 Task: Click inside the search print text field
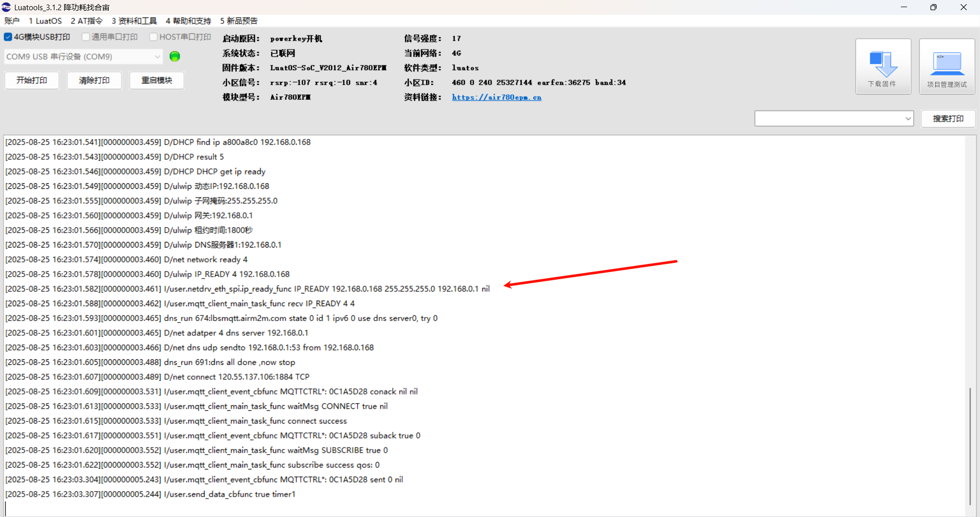(829, 118)
